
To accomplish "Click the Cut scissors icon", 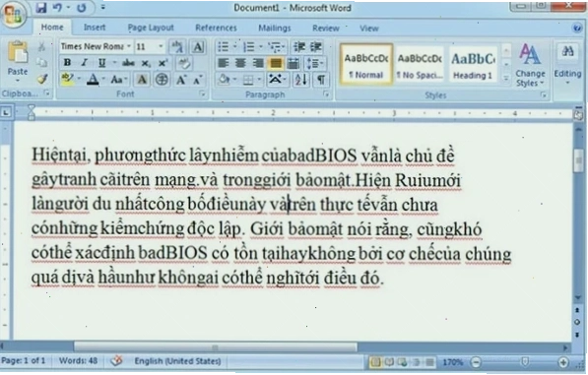I will click(42, 46).
